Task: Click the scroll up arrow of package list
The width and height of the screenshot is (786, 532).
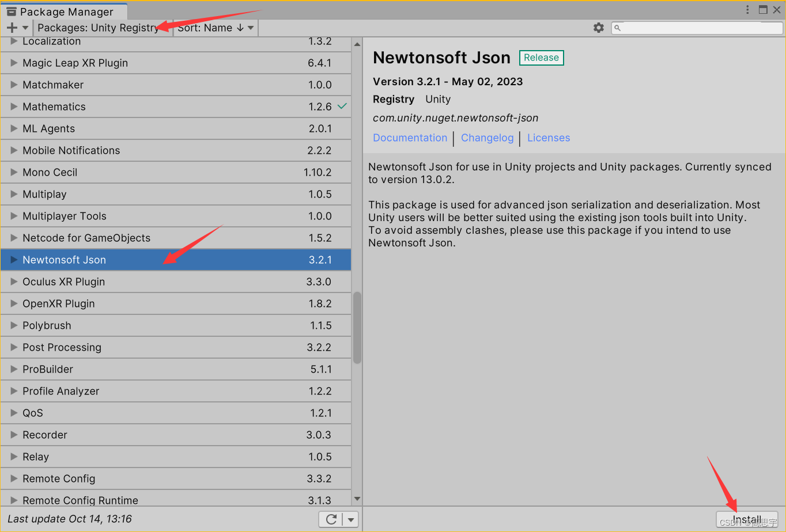Action: 357,44
